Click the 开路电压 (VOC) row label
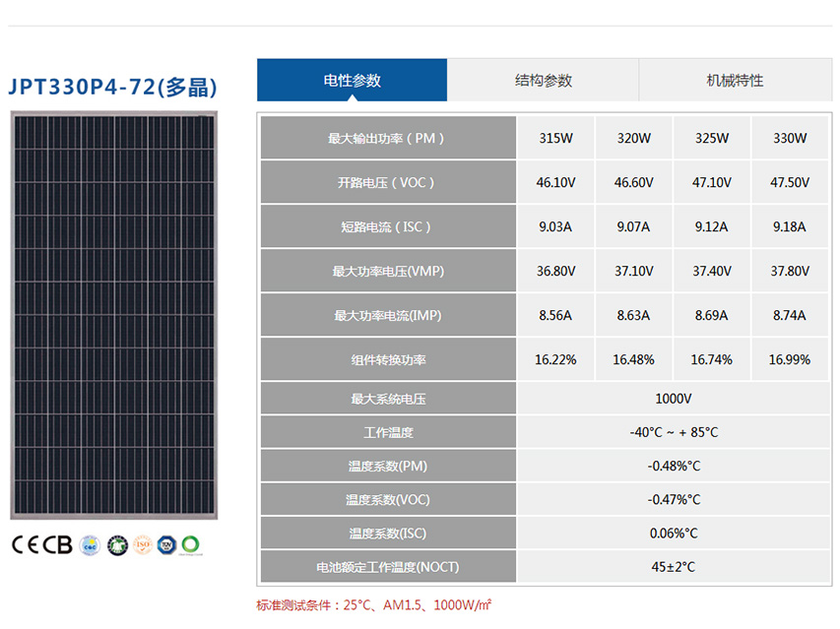This screenshot has width=840, height=629. click(x=387, y=183)
